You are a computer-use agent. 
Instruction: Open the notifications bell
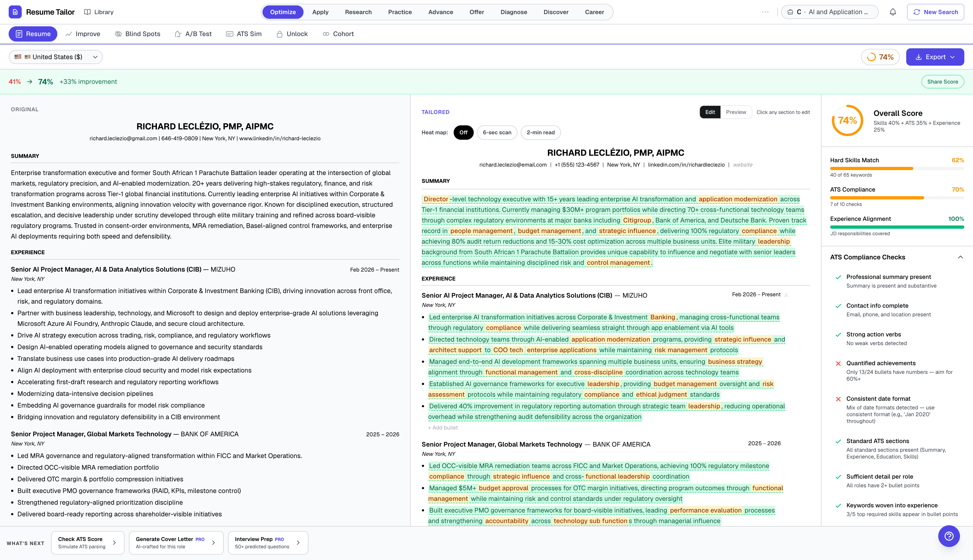pyautogui.click(x=893, y=12)
